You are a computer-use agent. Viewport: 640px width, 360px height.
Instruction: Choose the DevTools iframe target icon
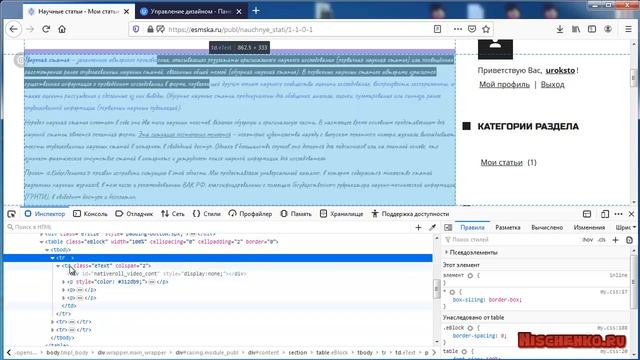(587, 214)
